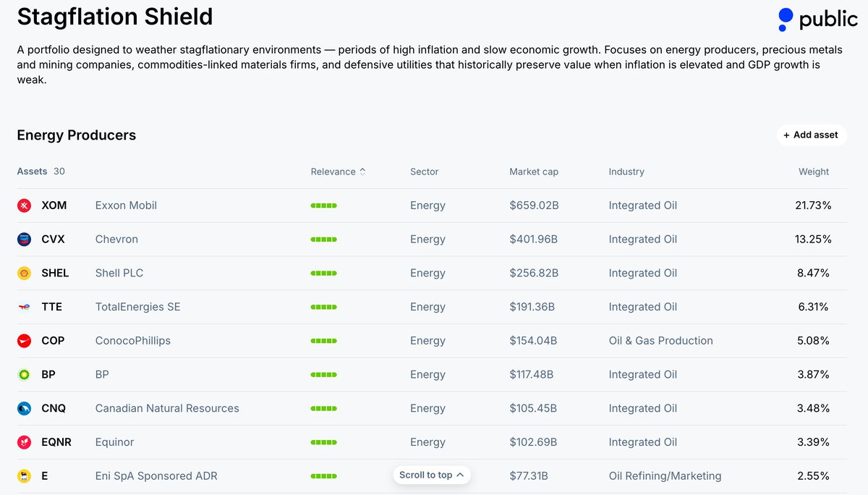Click the Canadian Natural Resources company name
868x495 pixels.
click(167, 409)
